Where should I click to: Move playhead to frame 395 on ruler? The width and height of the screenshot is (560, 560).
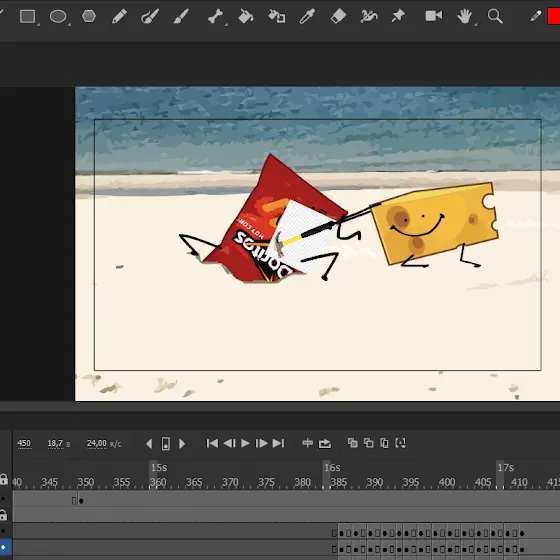(x=411, y=482)
